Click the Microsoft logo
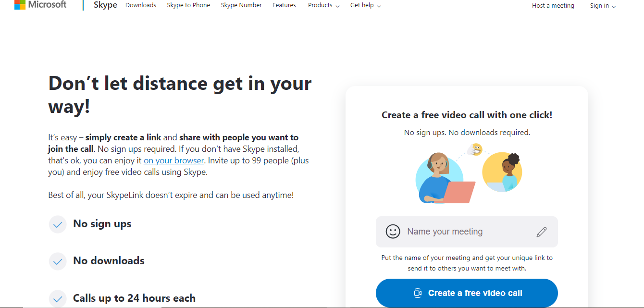644x308 pixels. tap(40, 5)
